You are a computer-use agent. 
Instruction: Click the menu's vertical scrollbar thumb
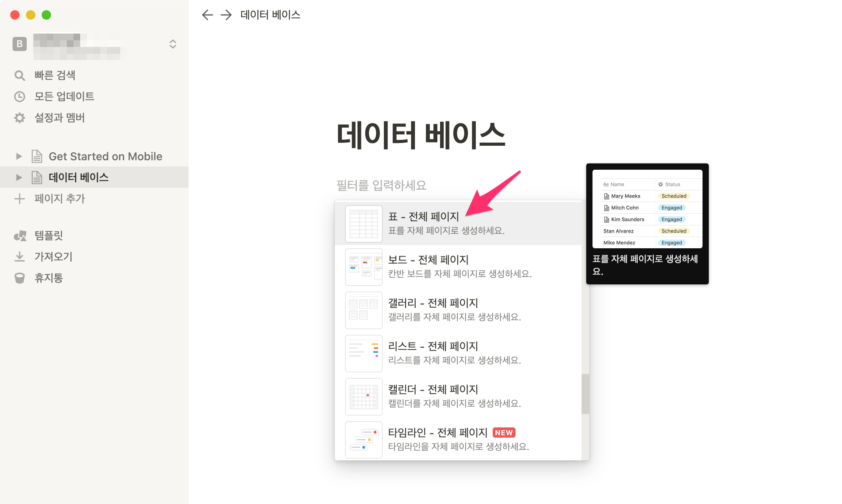[x=585, y=394]
